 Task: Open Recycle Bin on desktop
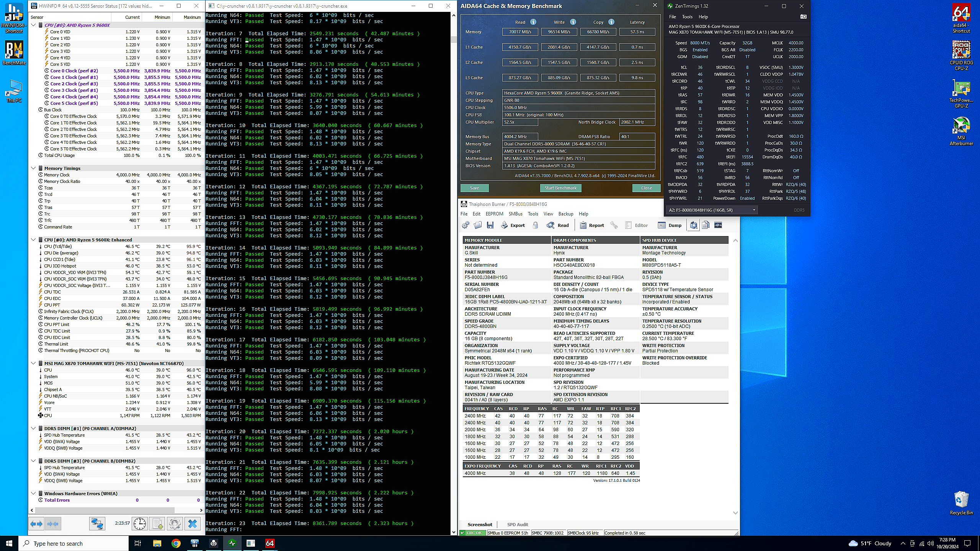[961, 503]
